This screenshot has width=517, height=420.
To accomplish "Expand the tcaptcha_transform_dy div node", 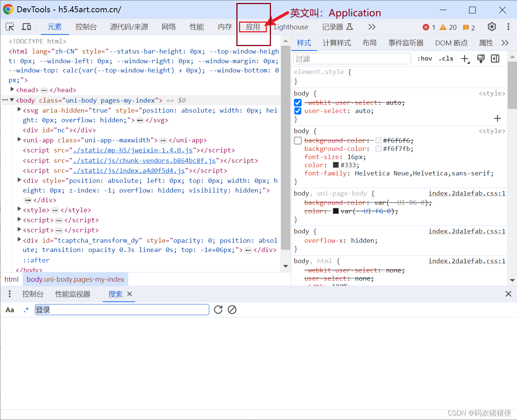I will [19, 240].
